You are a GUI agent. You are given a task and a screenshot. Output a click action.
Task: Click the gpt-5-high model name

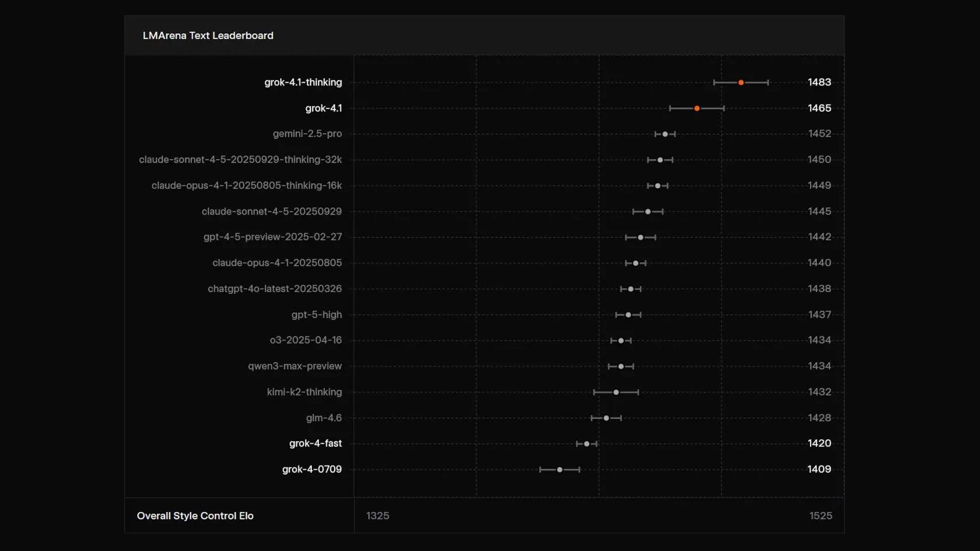click(317, 315)
